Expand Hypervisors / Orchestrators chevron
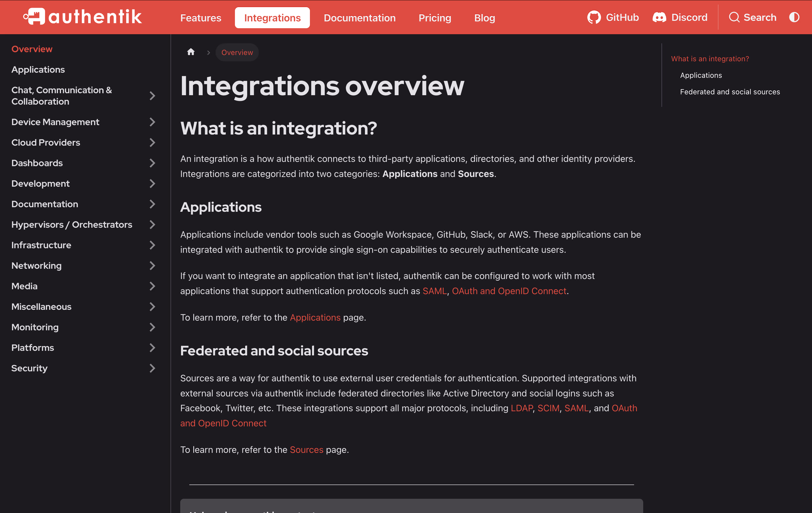Image resolution: width=812 pixels, height=513 pixels. 153,225
